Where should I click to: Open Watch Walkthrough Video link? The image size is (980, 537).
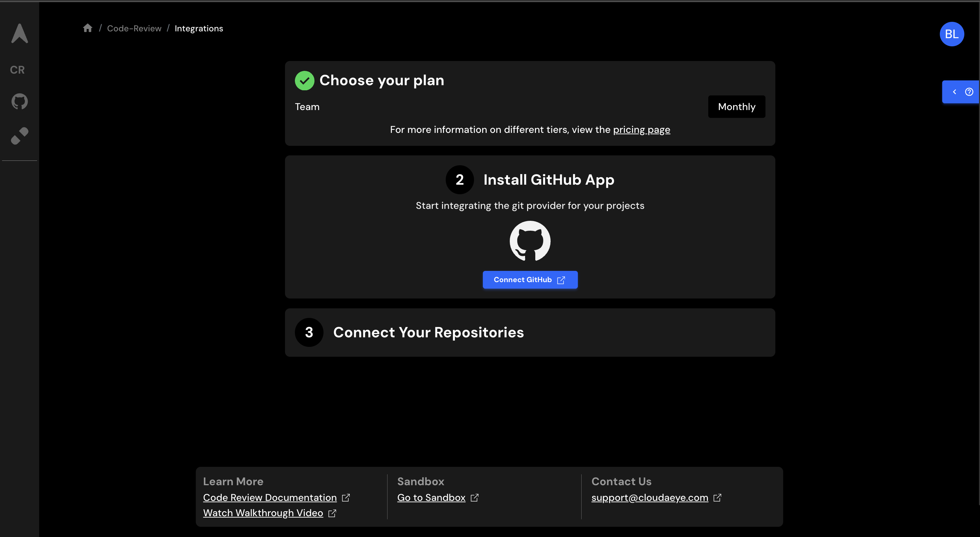click(x=263, y=513)
